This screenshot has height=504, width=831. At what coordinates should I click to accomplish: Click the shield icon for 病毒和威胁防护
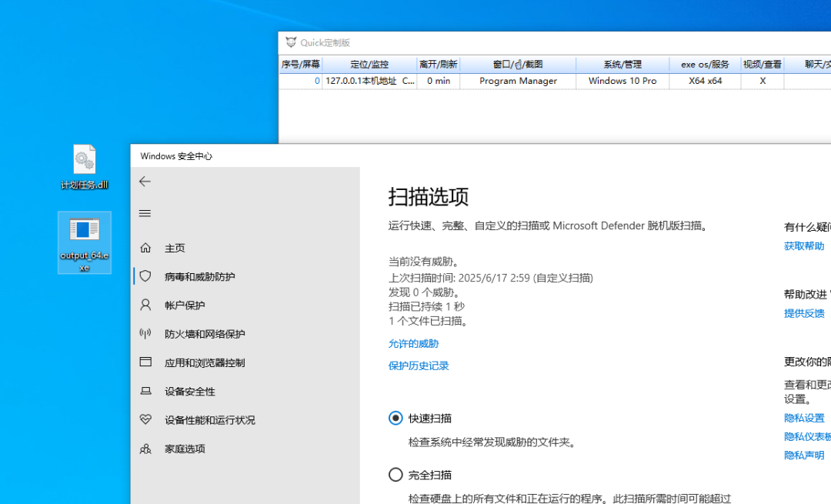click(x=145, y=276)
